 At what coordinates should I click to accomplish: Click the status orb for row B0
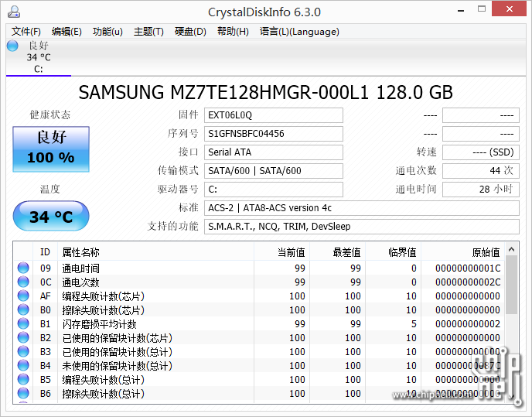(x=23, y=309)
